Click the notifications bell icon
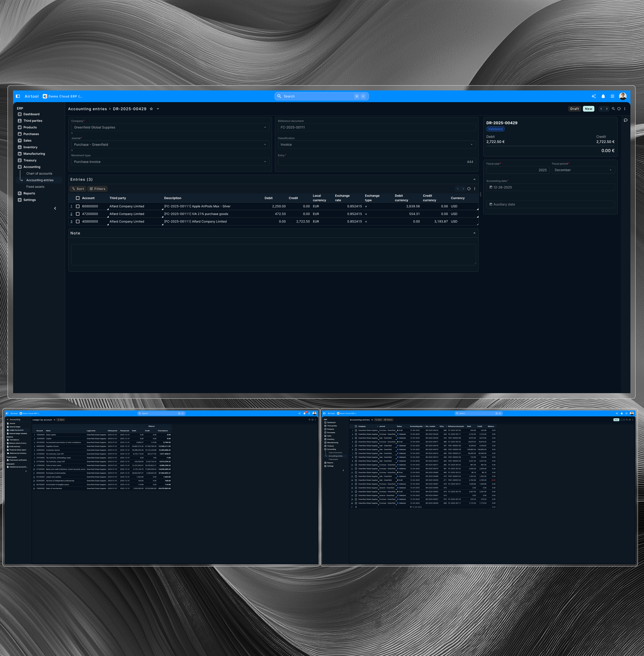The image size is (644, 656). (x=603, y=96)
